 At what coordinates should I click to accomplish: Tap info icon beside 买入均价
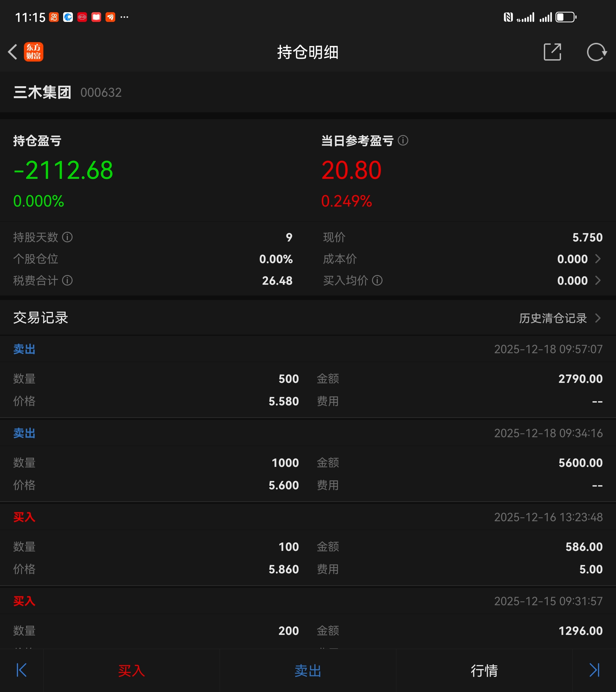point(377,281)
